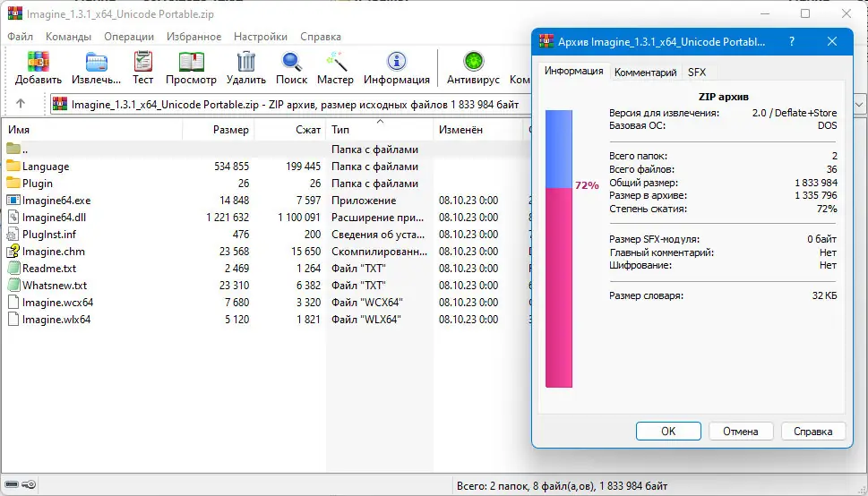Click the 72% ratio label by the bar
Screen dimensions: 868x496
click(587, 185)
